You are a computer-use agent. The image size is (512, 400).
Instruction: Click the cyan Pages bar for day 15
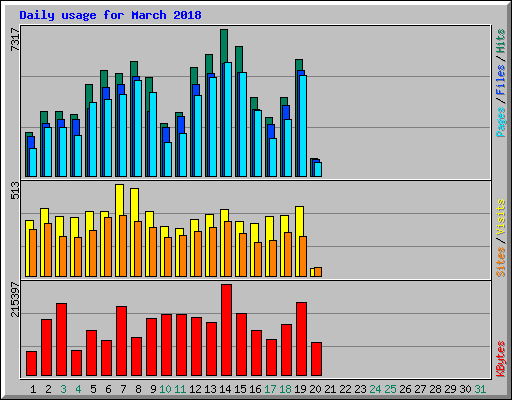243,124
